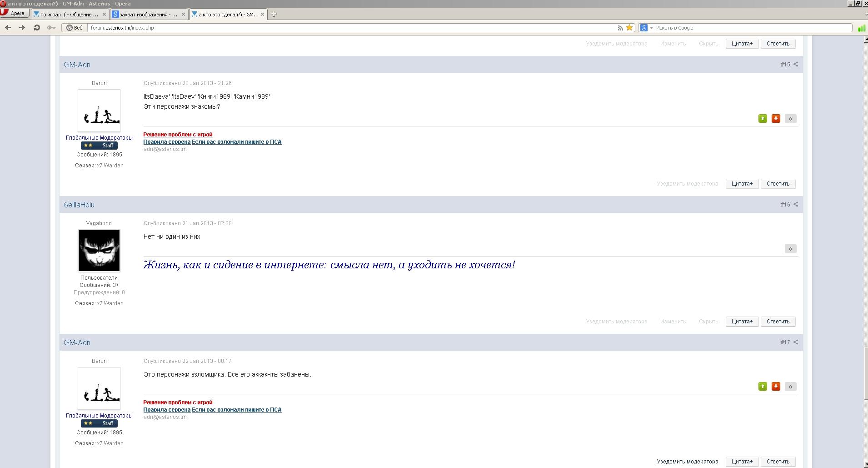This screenshot has height=468, width=868.
Task: Open 'Если вас взломали пишите в ПСА' in post #17
Action: click(x=237, y=410)
